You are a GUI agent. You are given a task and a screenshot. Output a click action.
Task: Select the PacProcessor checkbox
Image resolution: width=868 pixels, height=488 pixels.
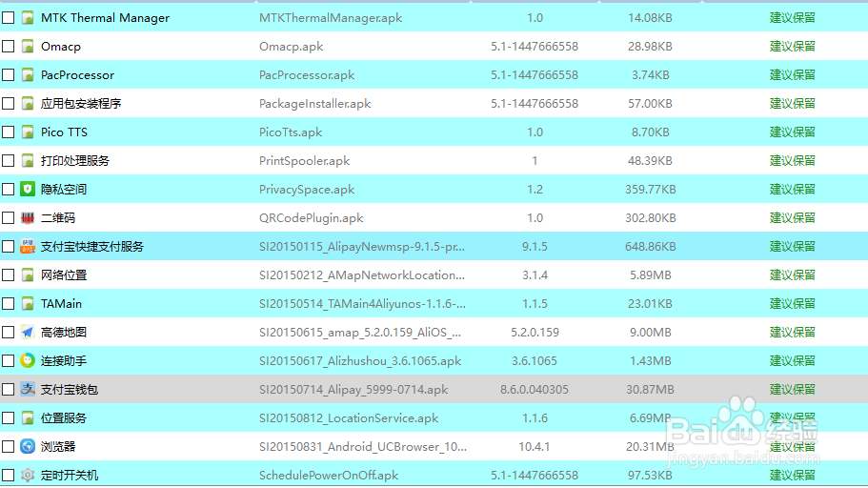pyautogui.click(x=9, y=74)
